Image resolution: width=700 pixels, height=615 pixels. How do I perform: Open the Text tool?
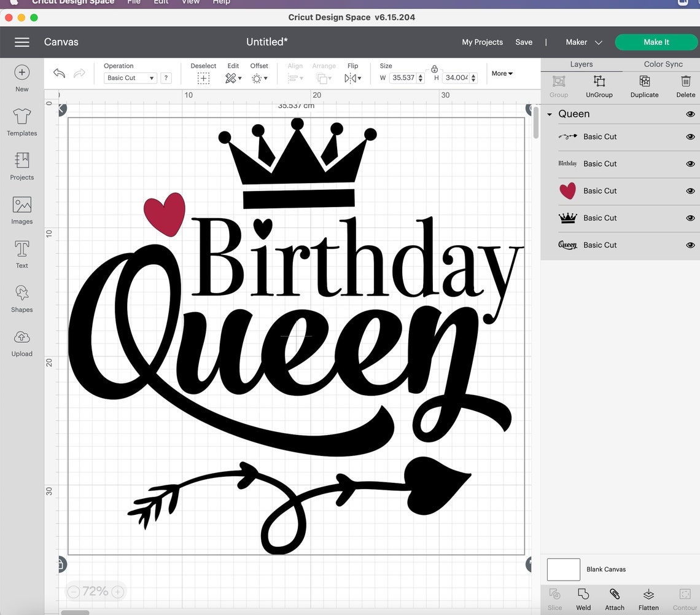point(21,253)
